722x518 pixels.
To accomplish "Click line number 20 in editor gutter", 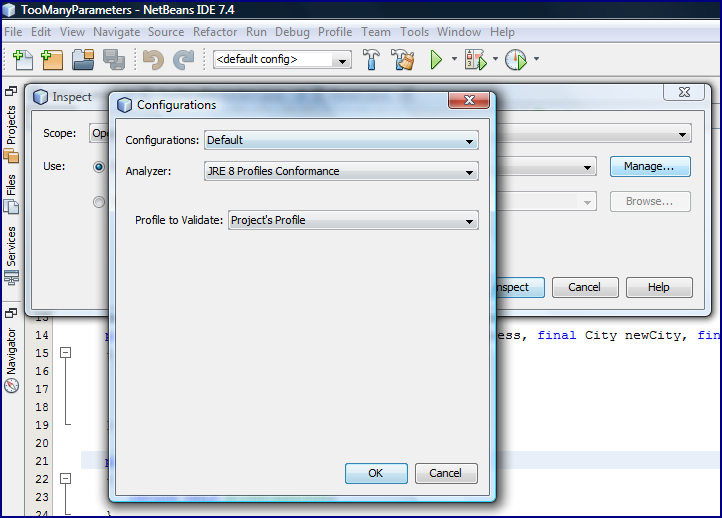I will pyautogui.click(x=42, y=443).
